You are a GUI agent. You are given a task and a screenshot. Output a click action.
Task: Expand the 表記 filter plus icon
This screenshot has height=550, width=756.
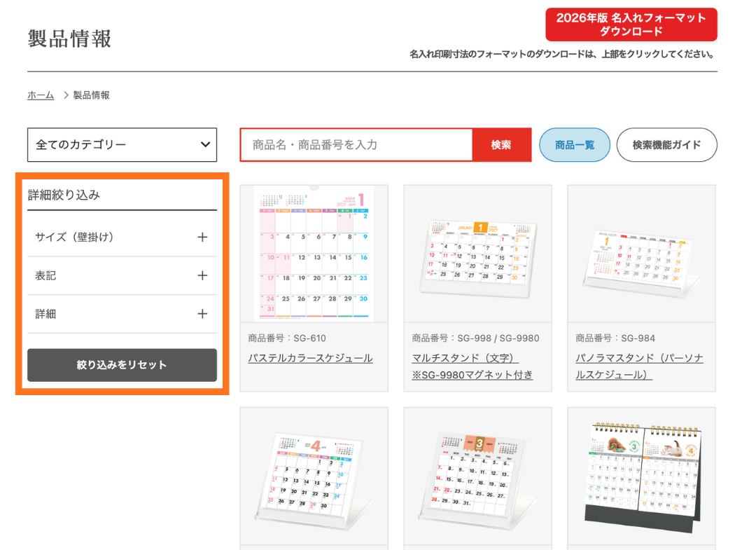(202, 275)
